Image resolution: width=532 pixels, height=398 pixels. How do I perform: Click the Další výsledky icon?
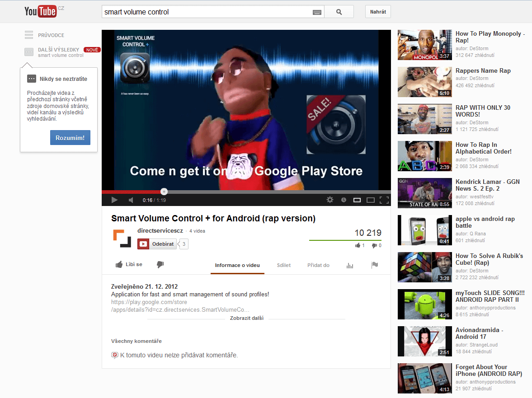[x=29, y=52]
